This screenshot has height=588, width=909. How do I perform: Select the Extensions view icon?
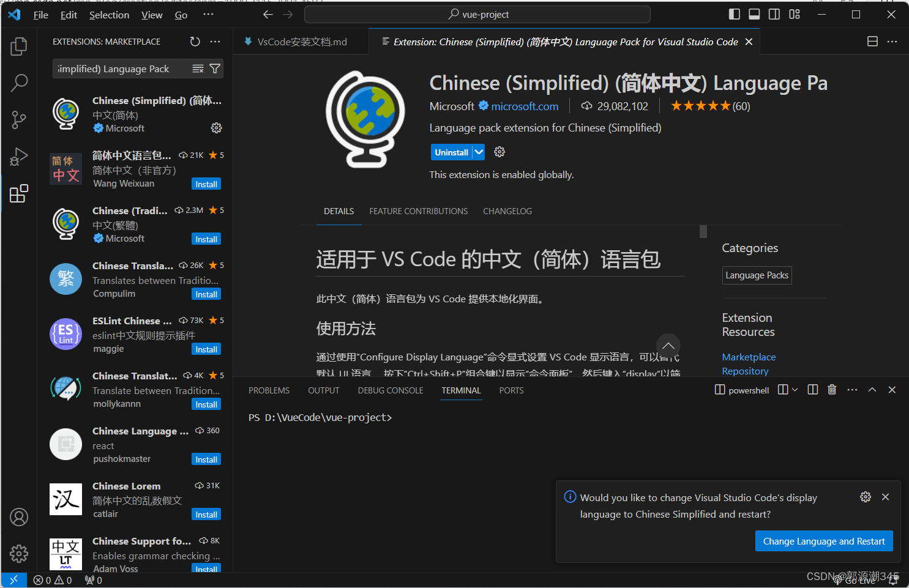(19, 193)
